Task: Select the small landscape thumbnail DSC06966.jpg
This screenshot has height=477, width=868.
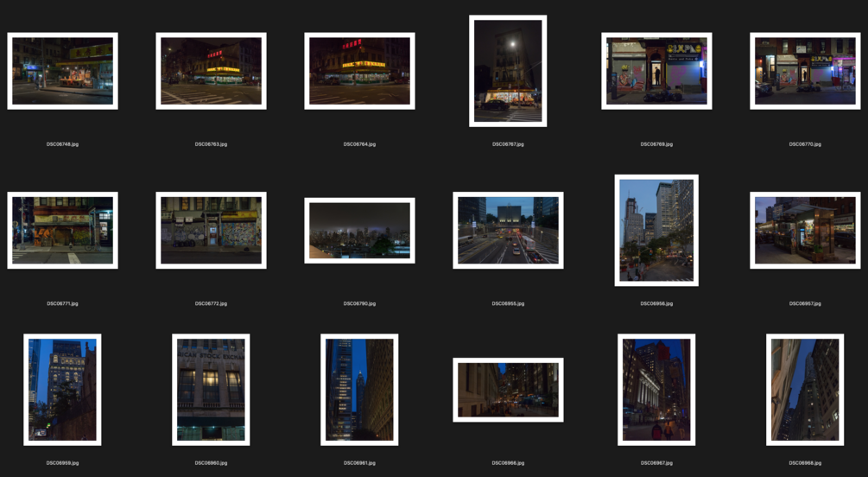Action: point(508,390)
